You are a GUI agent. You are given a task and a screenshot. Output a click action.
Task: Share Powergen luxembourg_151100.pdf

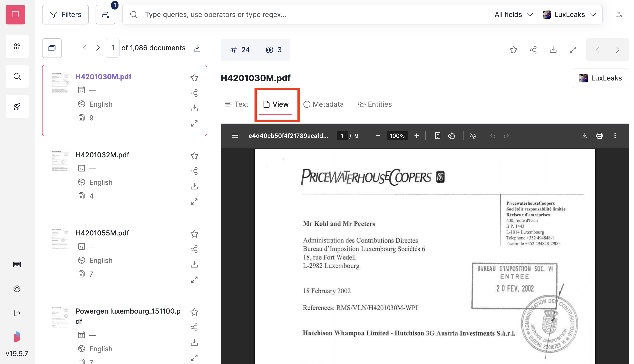(194, 327)
